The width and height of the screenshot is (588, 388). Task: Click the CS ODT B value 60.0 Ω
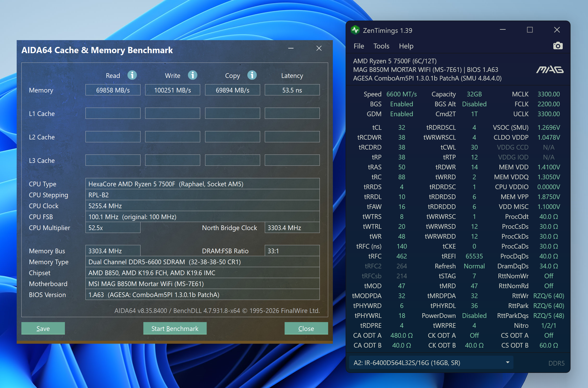(549, 345)
